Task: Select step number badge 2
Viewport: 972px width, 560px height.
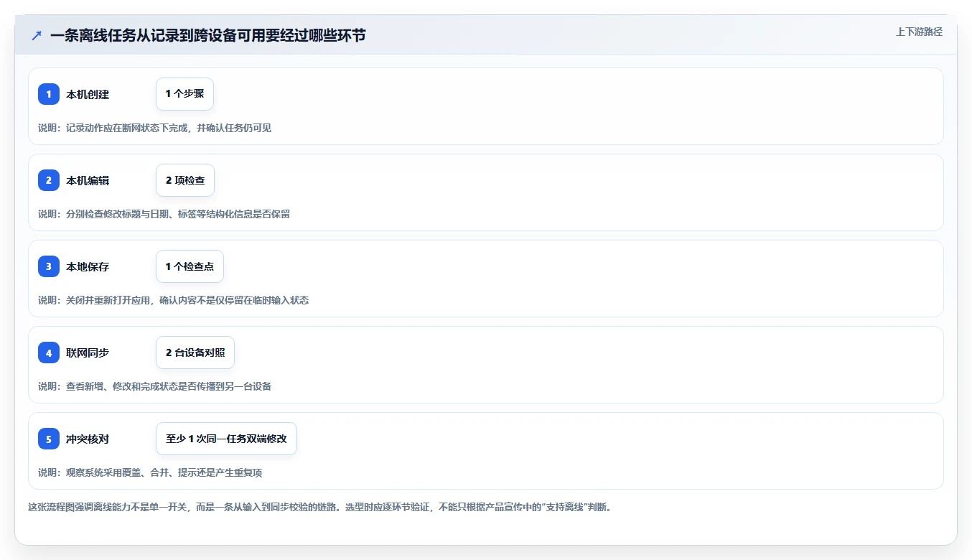Action: pos(49,180)
